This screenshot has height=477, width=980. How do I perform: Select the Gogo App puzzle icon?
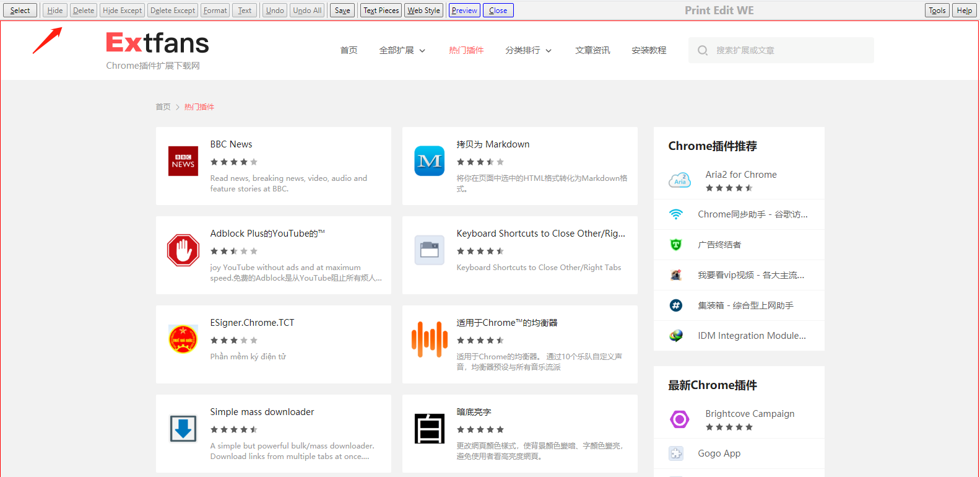click(676, 453)
